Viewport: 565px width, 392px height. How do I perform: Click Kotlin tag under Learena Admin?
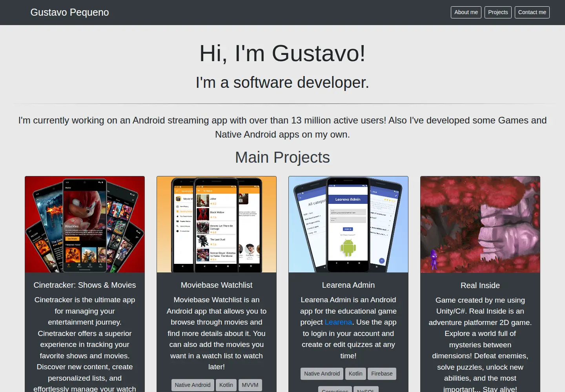click(355, 374)
